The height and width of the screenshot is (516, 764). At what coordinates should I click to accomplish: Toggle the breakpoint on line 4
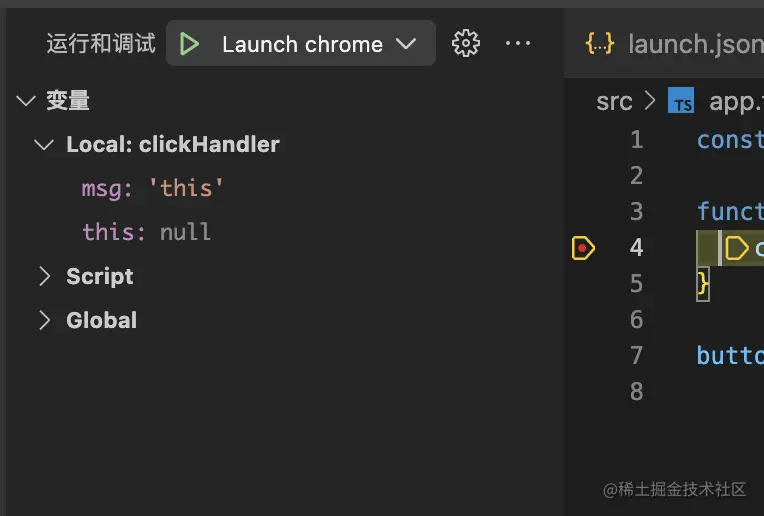tap(583, 248)
